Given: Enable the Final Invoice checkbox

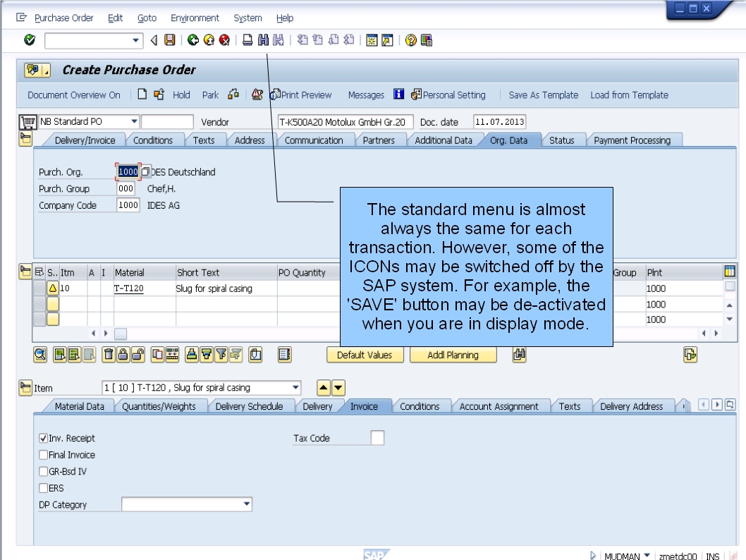Looking at the screenshot, I should click(x=43, y=455).
